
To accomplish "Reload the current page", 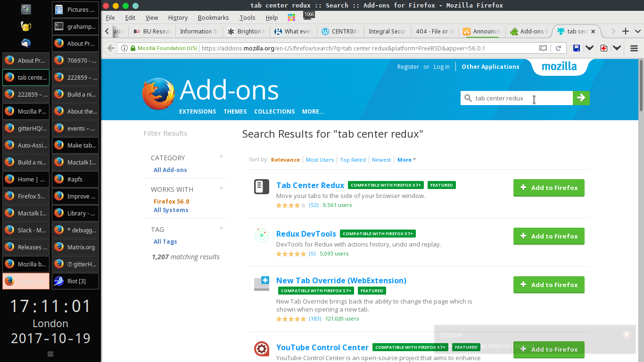I will coord(558,48).
